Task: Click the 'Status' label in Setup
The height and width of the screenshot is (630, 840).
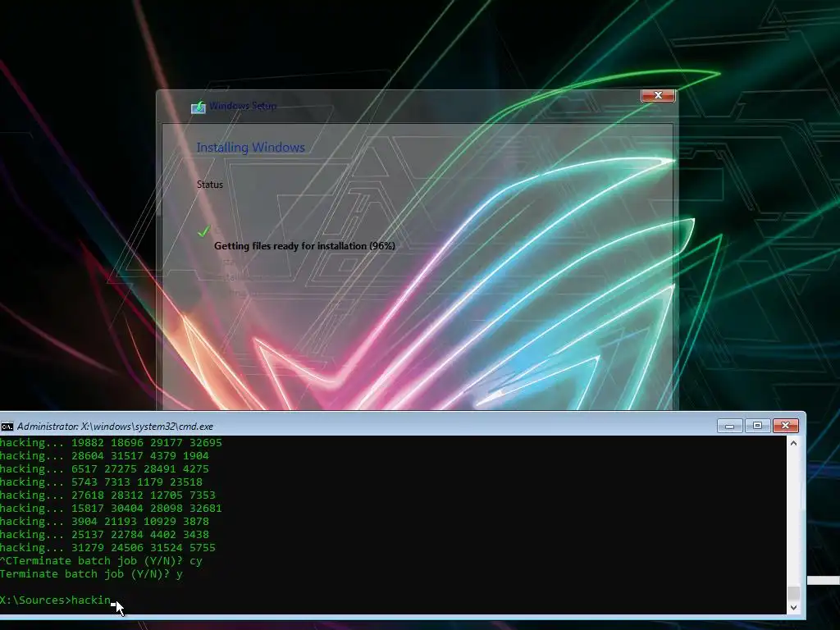Action: pyautogui.click(x=209, y=185)
